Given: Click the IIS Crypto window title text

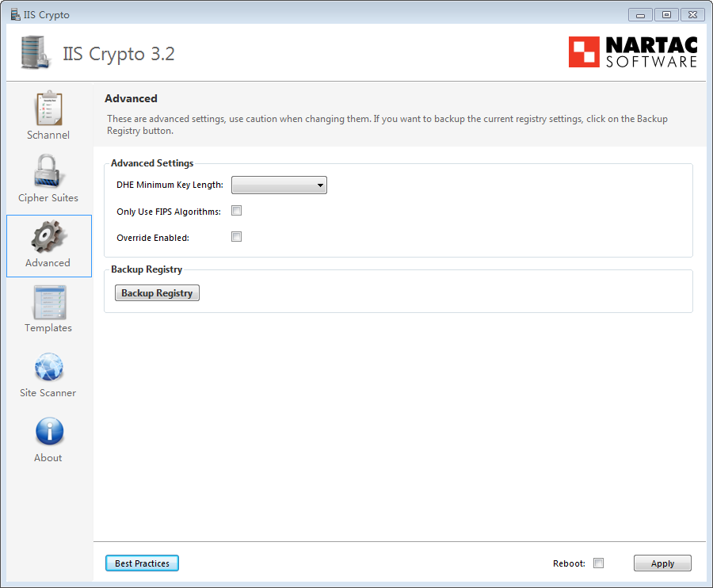Looking at the screenshot, I should [47, 14].
